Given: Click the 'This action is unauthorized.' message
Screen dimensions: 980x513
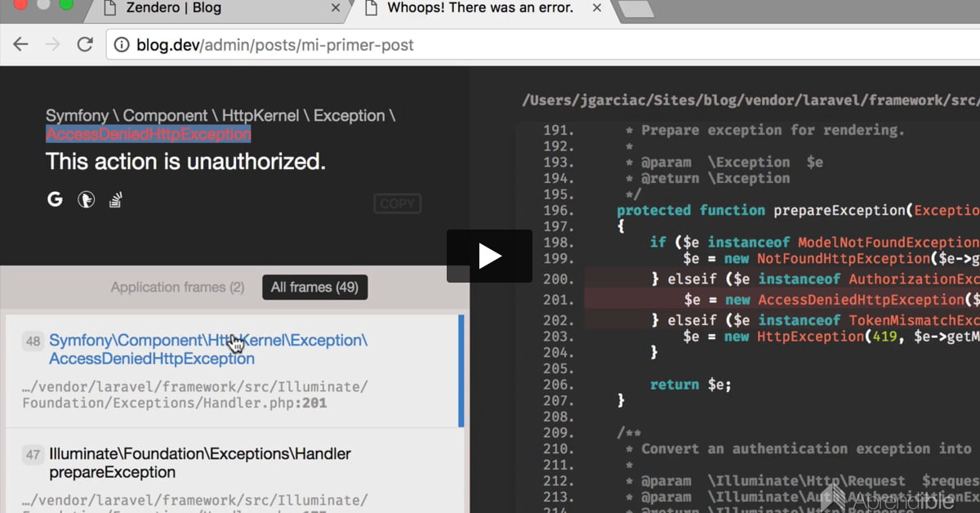Looking at the screenshot, I should [185, 162].
